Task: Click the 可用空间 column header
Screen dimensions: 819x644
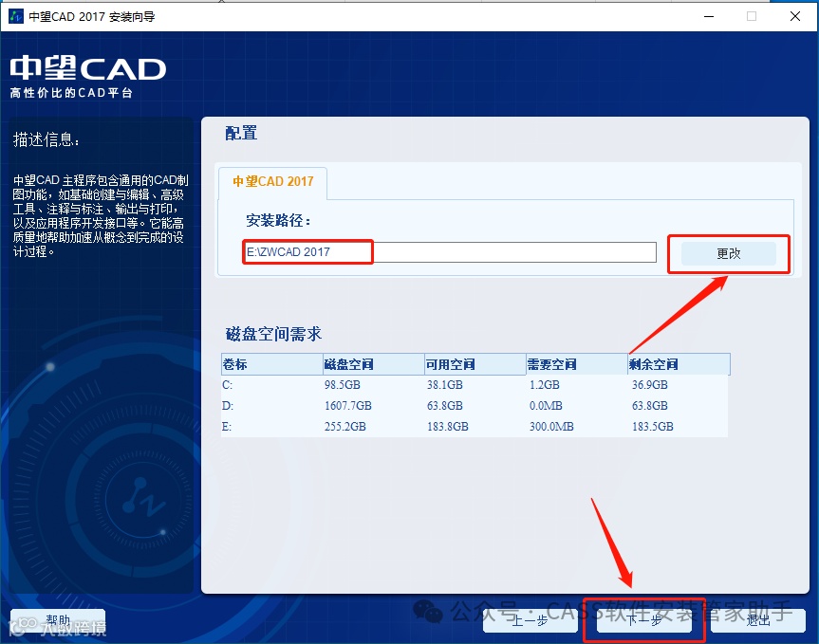Action: click(475, 364)
